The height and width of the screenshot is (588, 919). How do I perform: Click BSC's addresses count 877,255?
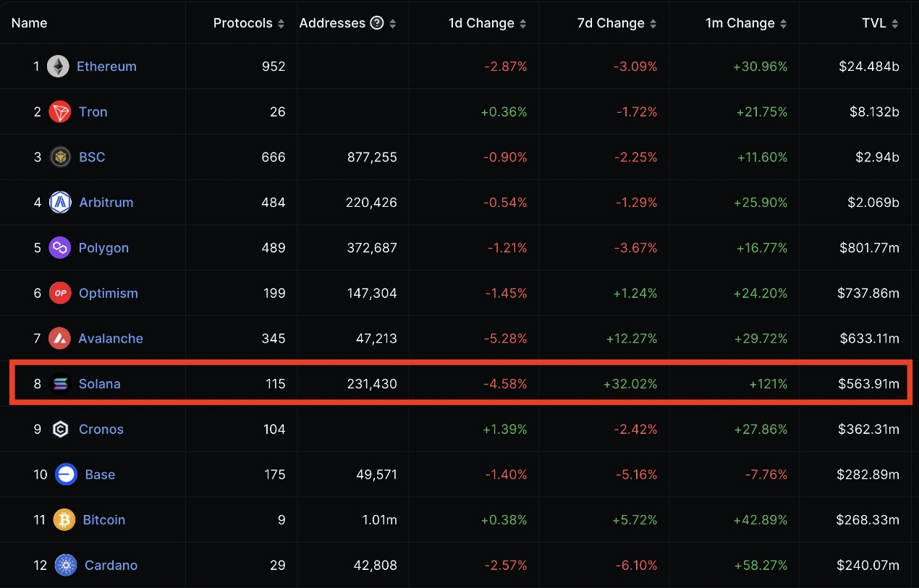pos(371,157)
